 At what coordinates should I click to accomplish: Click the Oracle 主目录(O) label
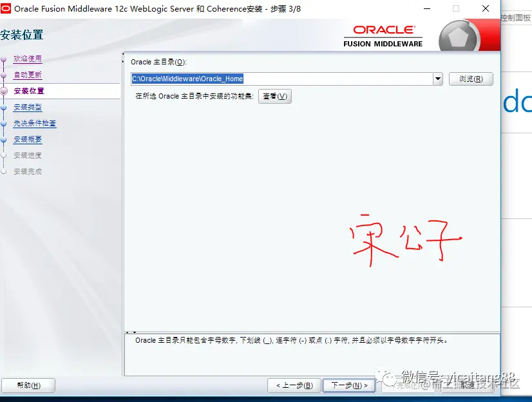pyautogui.click(x=158, y=62)
